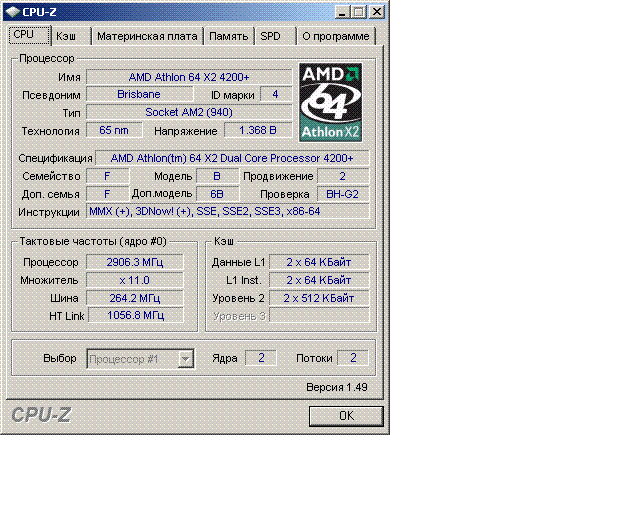Click the Brisbane codename value
The width and height of the screenshot is (640, 512).
pyautogui.click(x=139, y=94)
